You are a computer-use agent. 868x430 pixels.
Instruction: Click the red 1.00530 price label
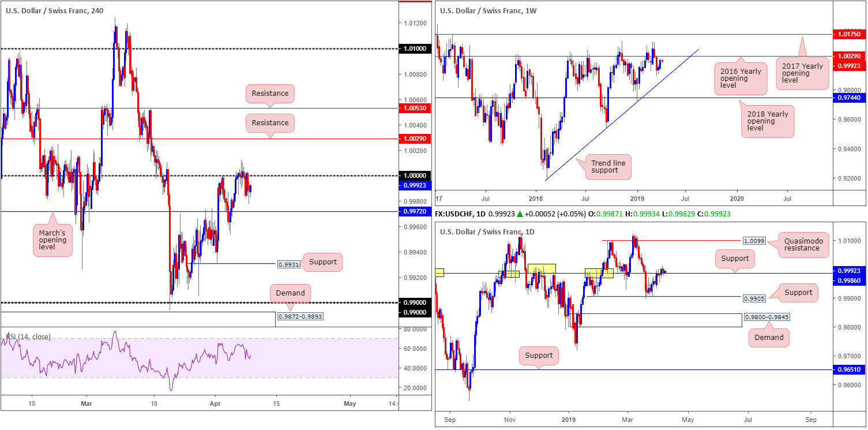pyautogui.click(x=415, y=108)
